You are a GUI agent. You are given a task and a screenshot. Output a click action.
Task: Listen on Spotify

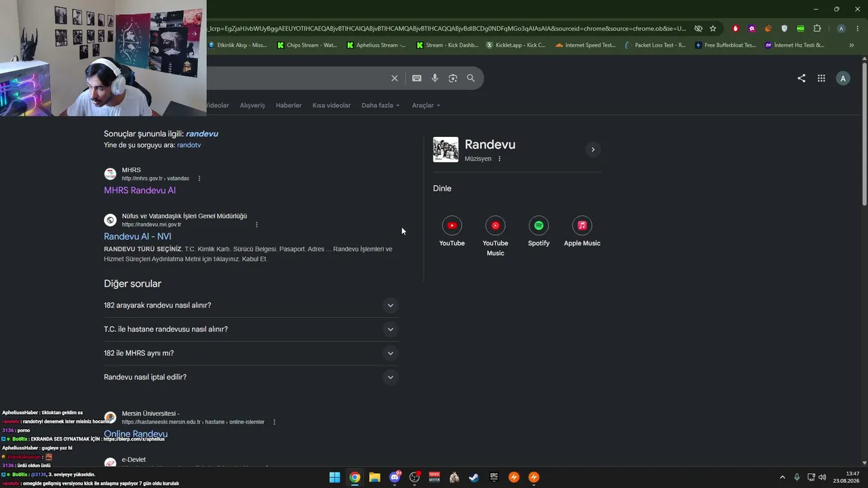[x=538, y=231]
